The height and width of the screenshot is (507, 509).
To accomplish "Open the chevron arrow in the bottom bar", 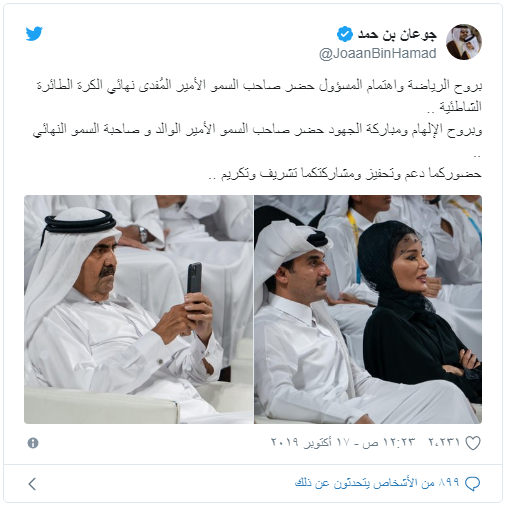I will [32, 484].
